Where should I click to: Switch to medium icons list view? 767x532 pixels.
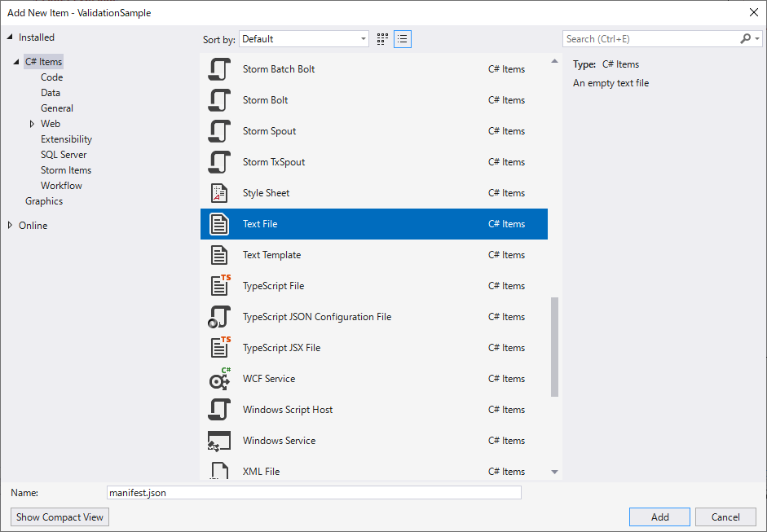tap(403, 39)
